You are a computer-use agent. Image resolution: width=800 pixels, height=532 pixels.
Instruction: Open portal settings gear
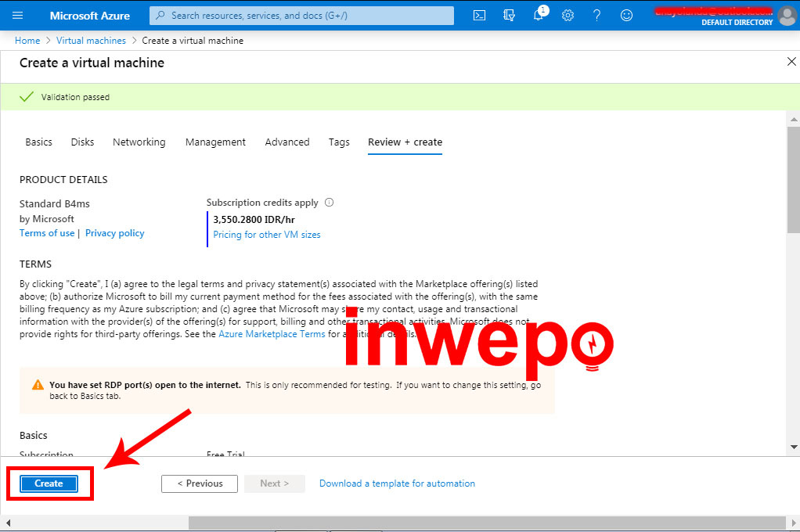click(x=568, y=16)
